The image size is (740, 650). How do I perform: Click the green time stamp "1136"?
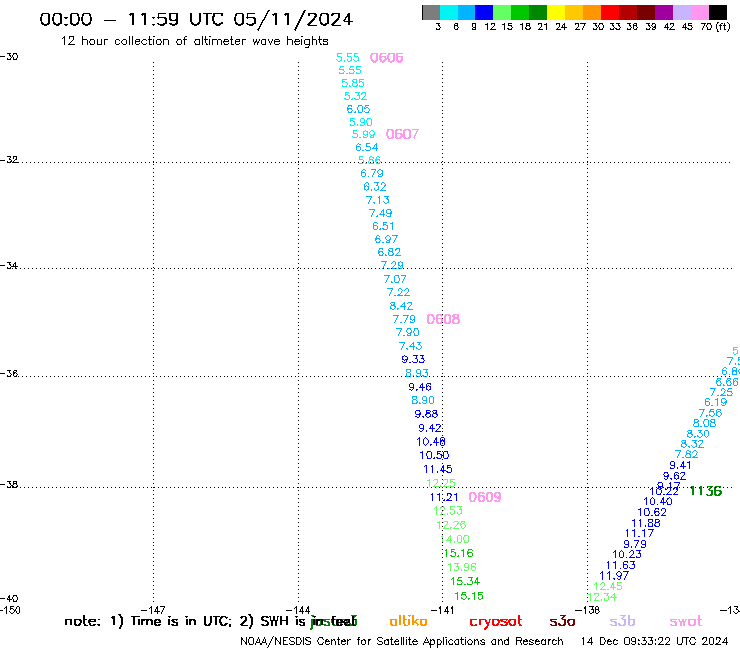706,491
